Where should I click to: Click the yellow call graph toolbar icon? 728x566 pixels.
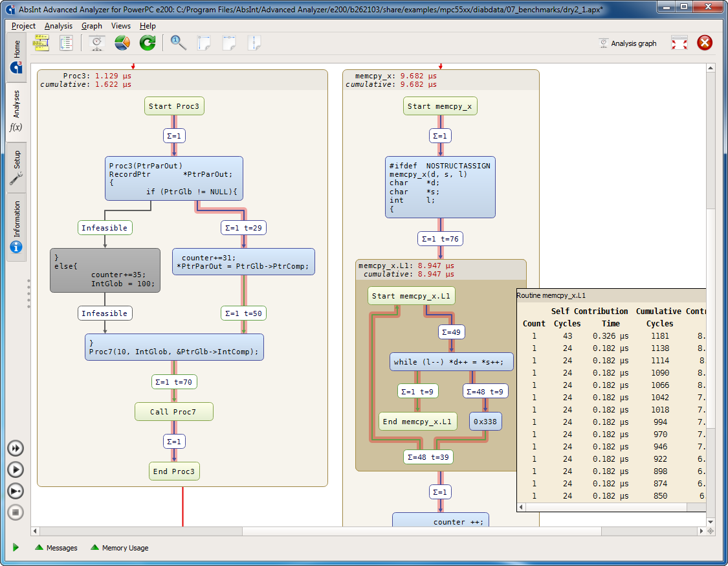pos(41,43)
